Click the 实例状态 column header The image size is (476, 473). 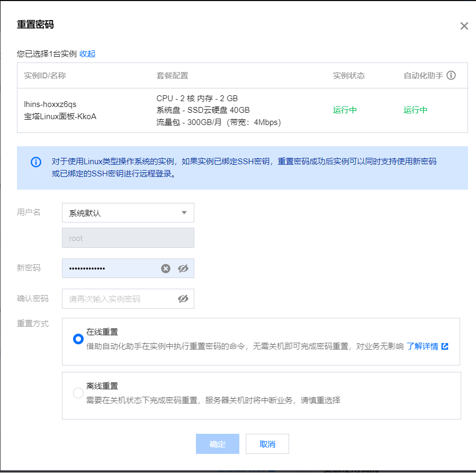point(348,76)
